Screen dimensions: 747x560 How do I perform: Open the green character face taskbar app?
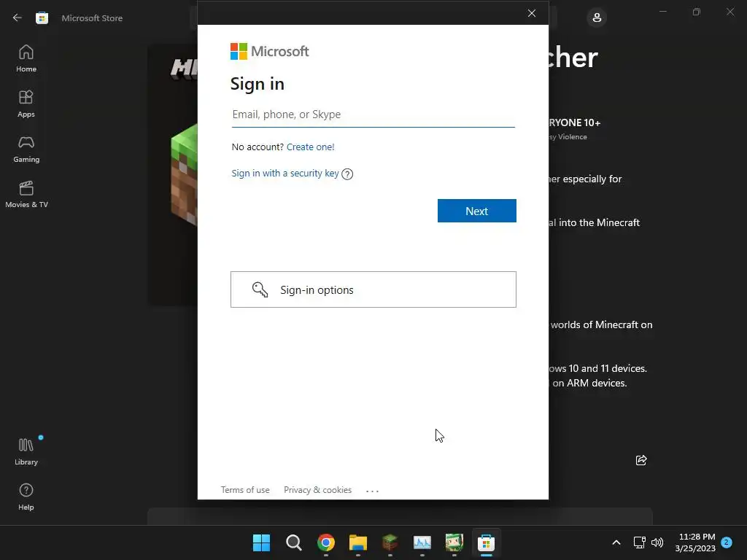pyautogui.click(x=454, y=542)
